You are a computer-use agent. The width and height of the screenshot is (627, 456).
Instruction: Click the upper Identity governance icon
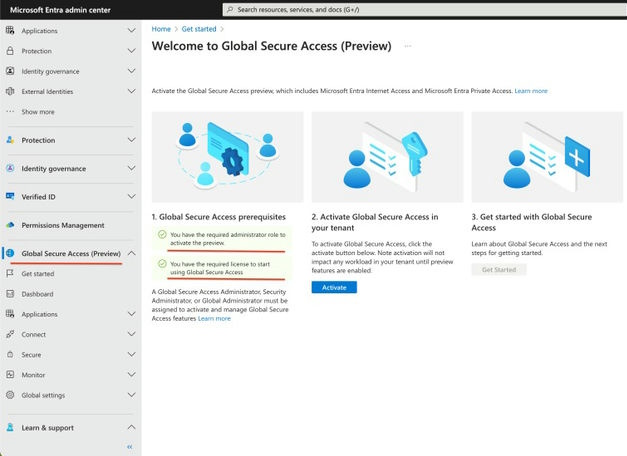coord(10,71)
